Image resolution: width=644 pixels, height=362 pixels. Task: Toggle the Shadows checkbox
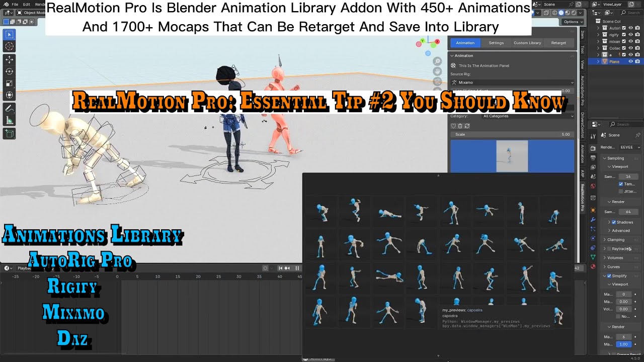pyautogui.click(x=614, y=222)
